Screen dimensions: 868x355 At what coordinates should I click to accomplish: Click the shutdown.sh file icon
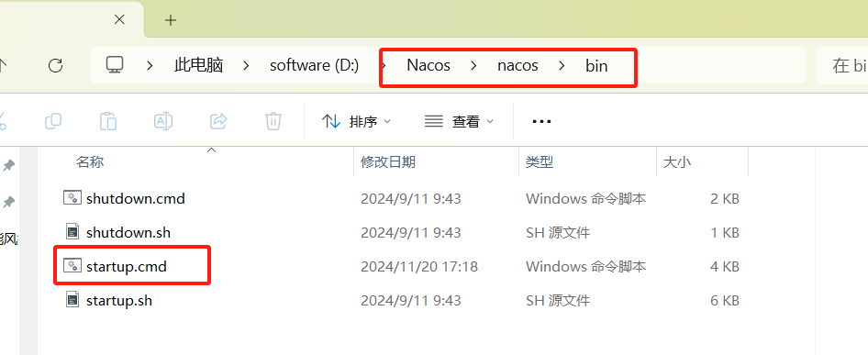(72, 232)
